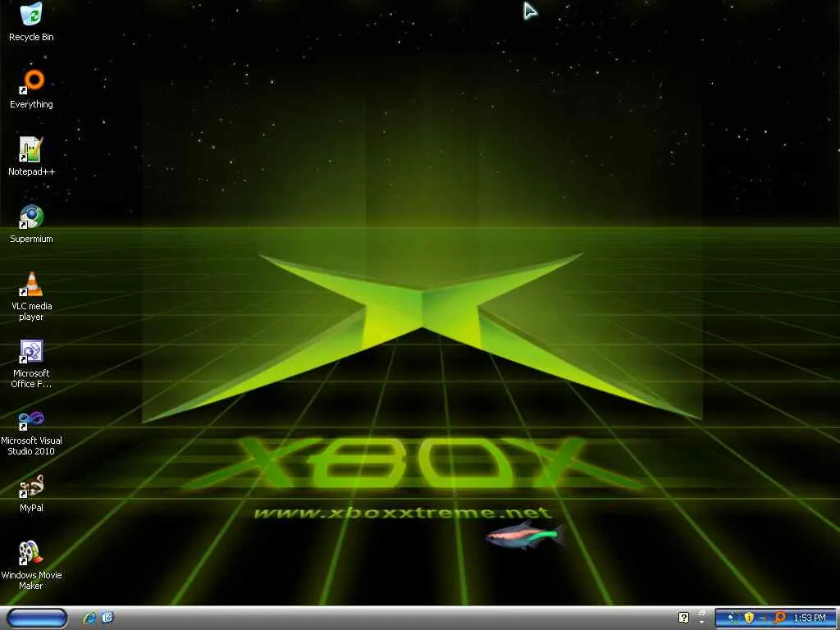
Task: Click the orange Everything magnifier tray icon
Action: 779,618
